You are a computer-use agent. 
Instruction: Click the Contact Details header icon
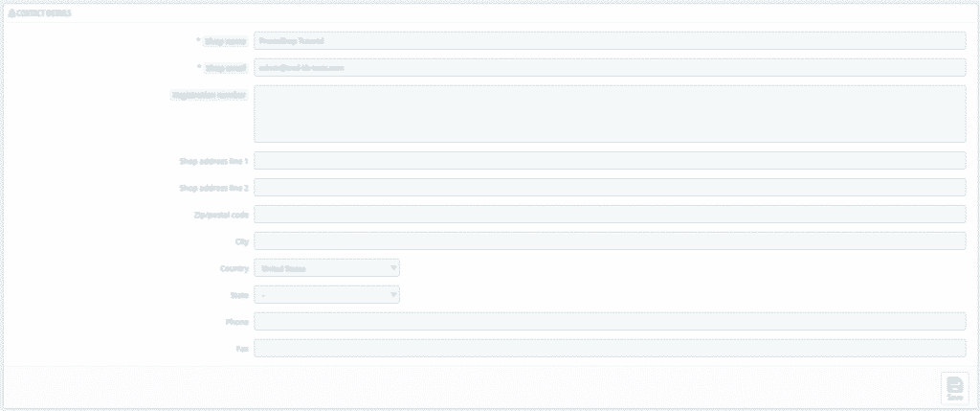click(x=11, y=12)
